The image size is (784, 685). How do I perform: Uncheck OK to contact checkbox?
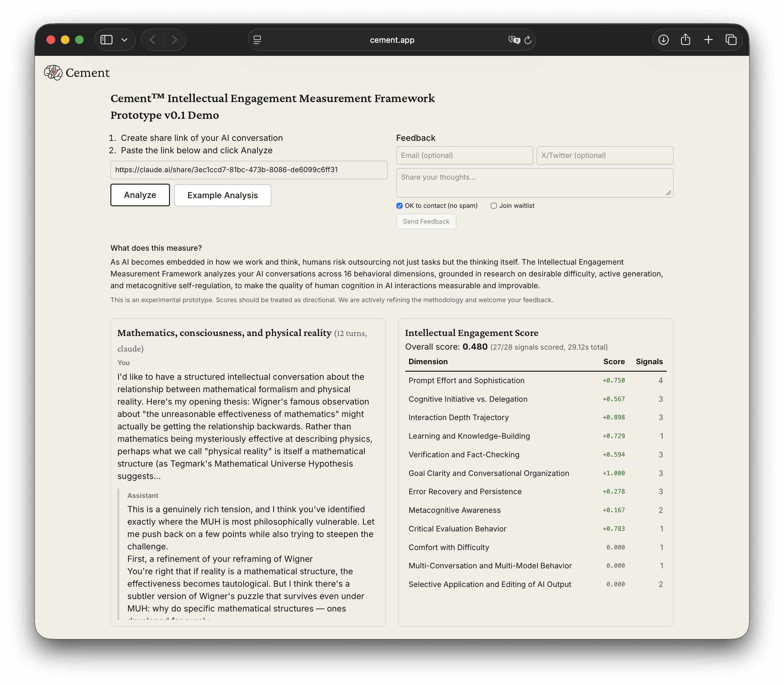pyautogui.click(x=399, y=206)
